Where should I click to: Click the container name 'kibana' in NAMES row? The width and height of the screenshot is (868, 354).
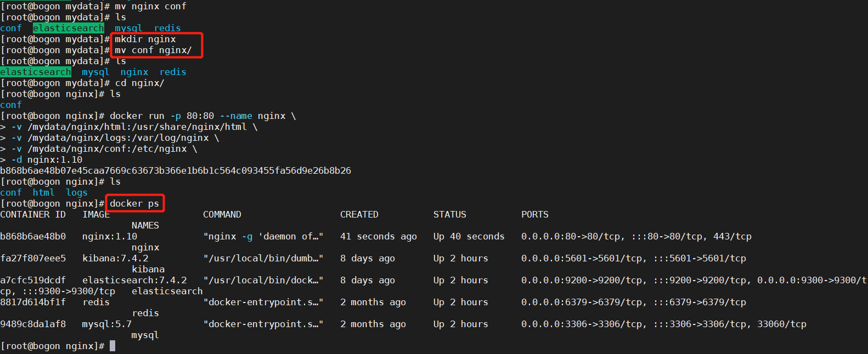pos(148,269)
